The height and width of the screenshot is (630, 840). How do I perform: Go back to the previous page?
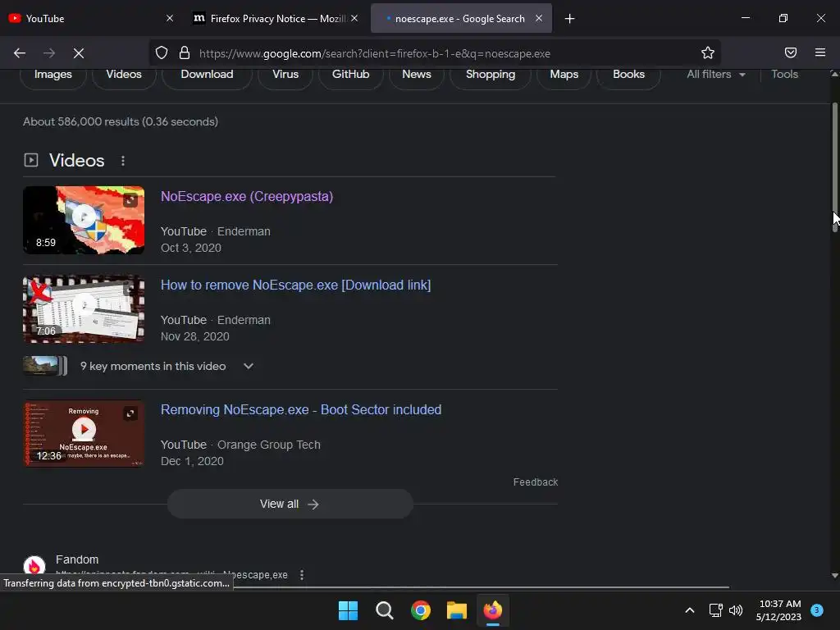(20, 53)
